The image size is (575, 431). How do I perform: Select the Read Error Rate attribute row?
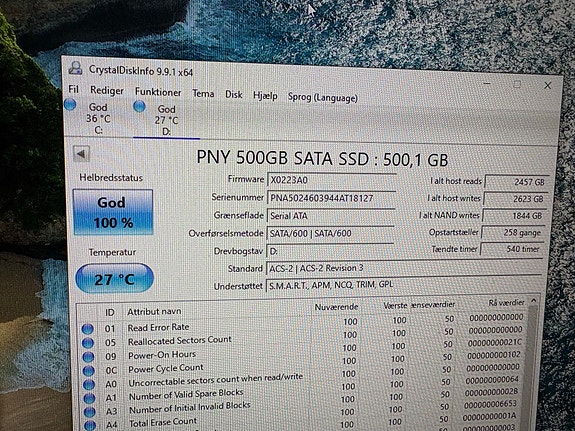pyautogui.click(x=303, y=324)
